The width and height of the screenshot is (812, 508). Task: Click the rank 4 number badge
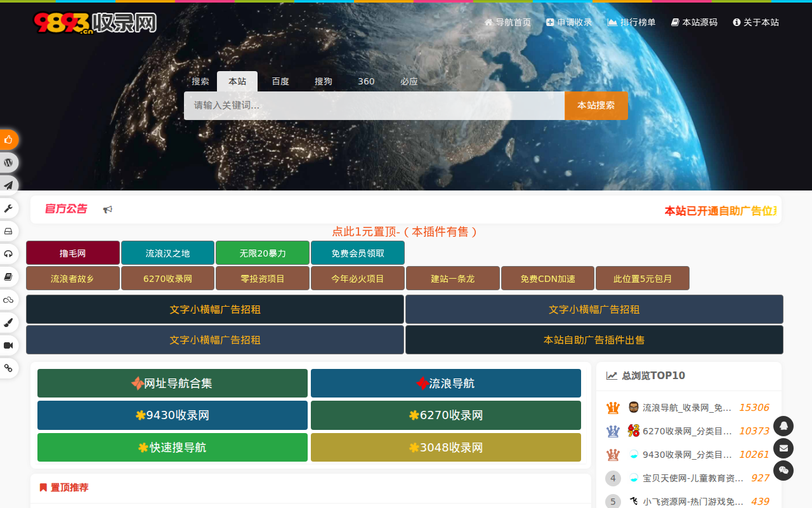tap(613, 478)
